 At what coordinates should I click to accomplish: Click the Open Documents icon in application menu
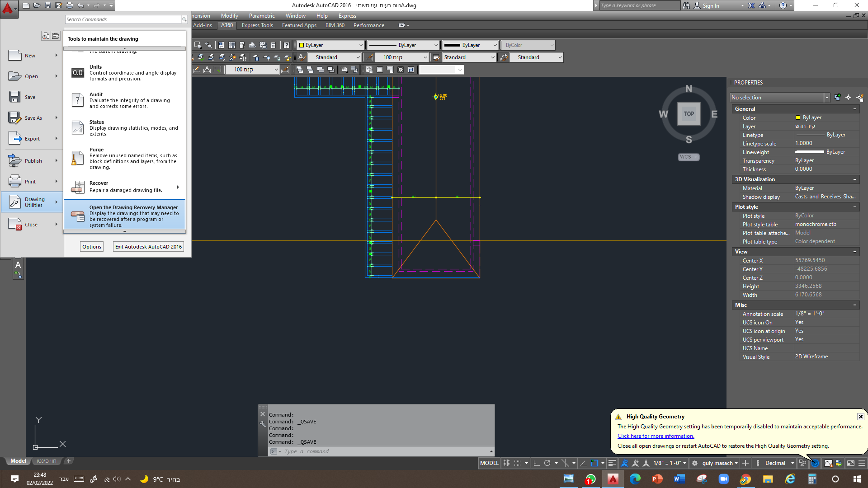coord(56,36)
